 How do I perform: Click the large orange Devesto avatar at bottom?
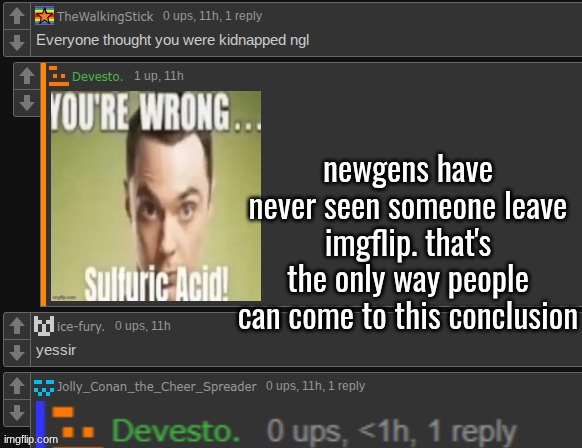(x=78, y=426)
